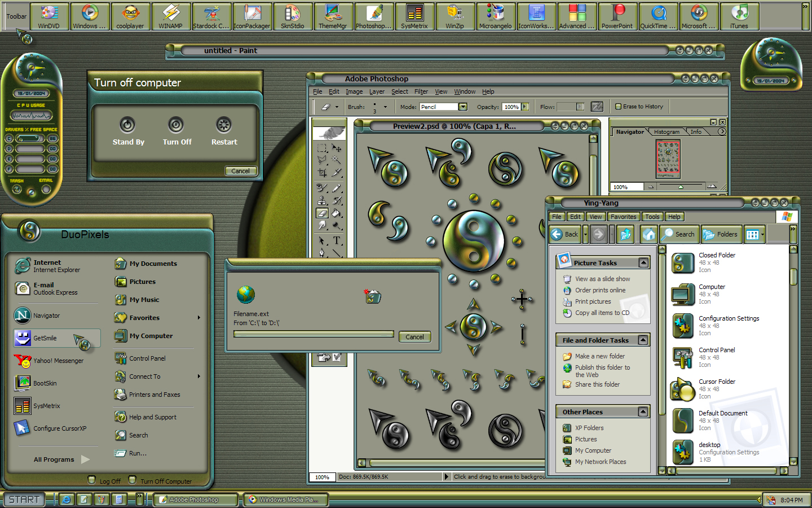Select the Crop tool in Photoshop toolbox

tap(322, 173)
